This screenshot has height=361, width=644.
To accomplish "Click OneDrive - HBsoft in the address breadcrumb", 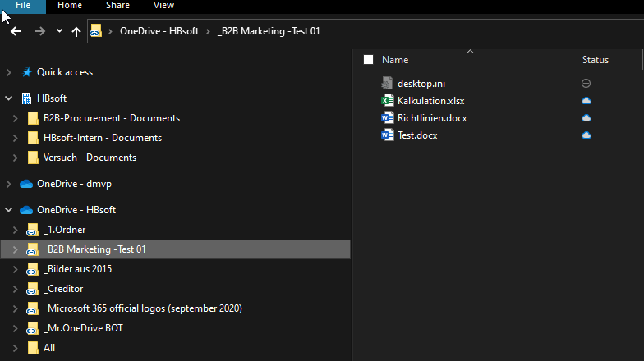I will [x=159, y=31].
